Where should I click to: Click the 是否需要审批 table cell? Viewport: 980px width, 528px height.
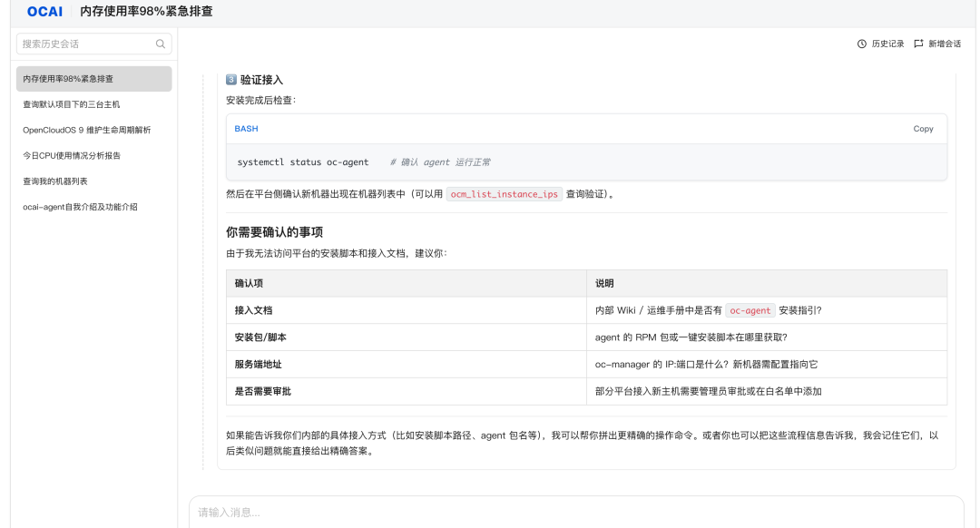pos(407,391)
